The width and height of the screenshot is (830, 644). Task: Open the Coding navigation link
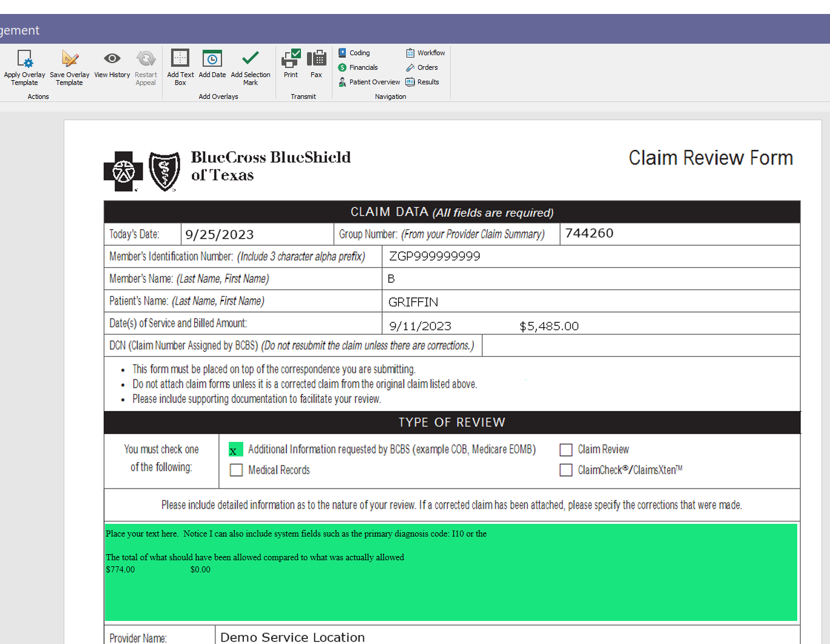[359, 53]
